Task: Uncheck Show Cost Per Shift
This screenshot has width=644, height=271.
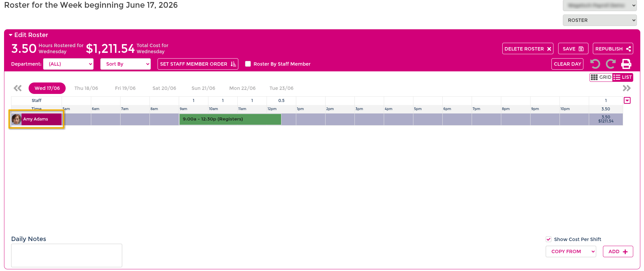Action: coord(548,239)
